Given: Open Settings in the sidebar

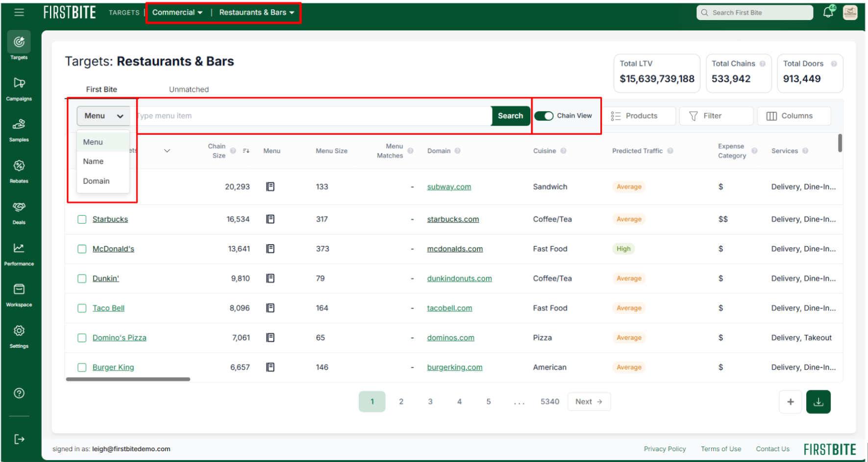Looking at the screenshot, I should [x=19, y=336].
